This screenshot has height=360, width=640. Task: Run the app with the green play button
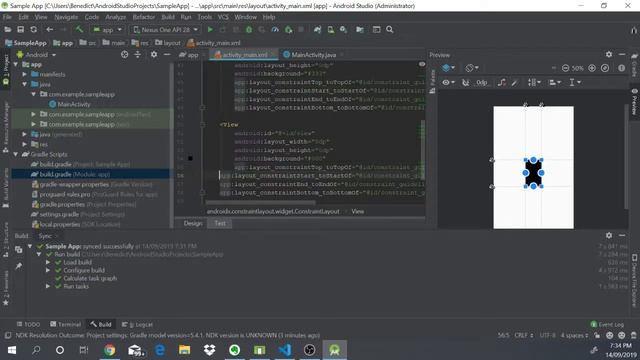pos(210,29)
